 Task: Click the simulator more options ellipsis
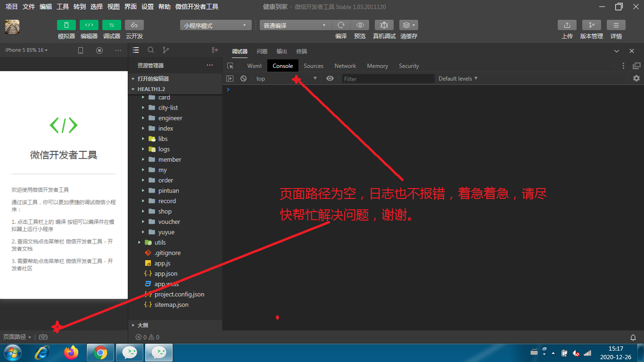click(x=118, y=50)
